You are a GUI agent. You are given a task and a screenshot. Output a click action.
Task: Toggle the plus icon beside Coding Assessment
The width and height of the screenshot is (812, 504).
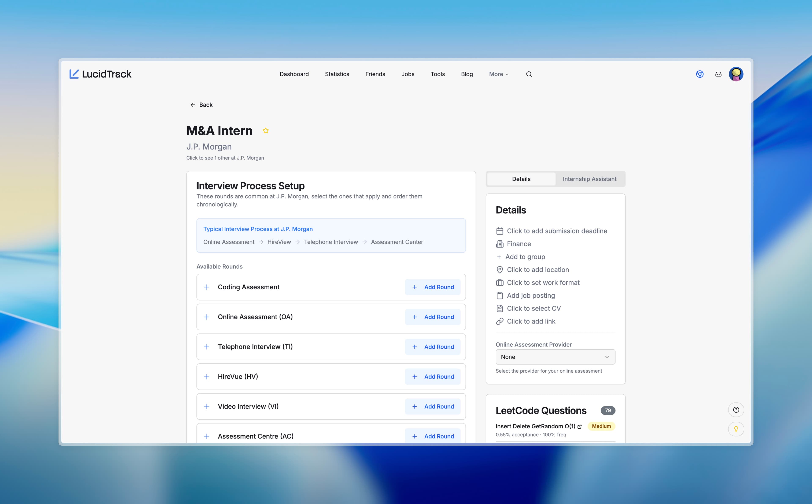pos(207,287)
